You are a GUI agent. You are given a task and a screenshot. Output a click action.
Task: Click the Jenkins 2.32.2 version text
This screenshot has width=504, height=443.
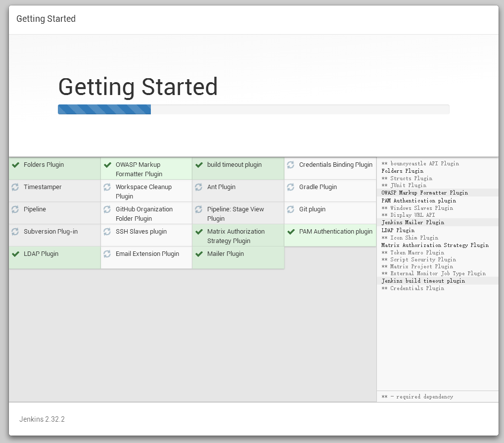[x=42, y=419]
